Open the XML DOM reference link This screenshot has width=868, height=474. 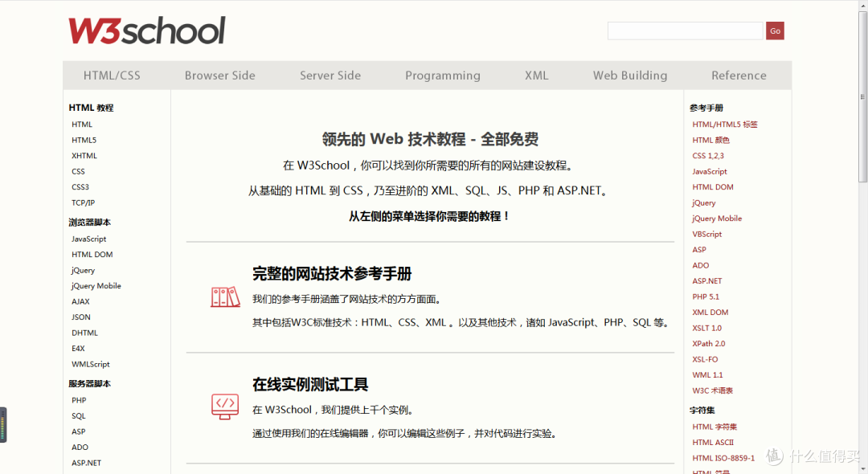pos(710,313)
